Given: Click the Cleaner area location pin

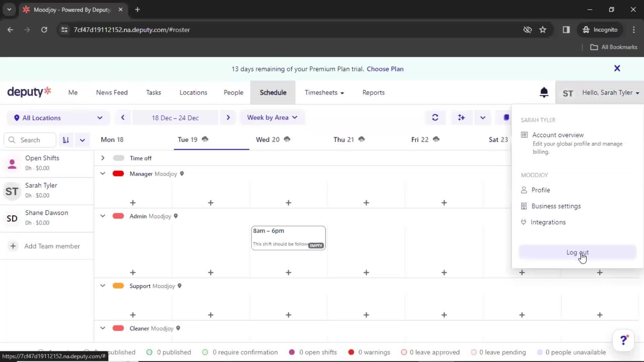Looking at the screenshot, I should 178,328.
